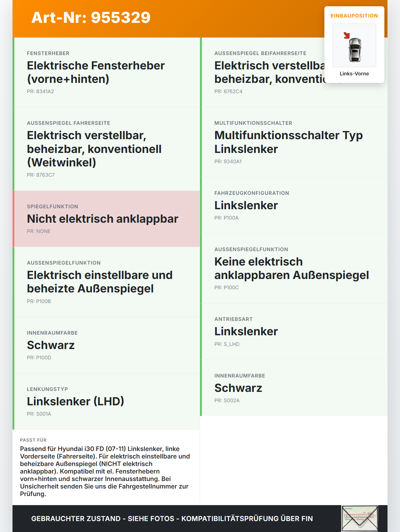Click the Antriebsart Linkslenker entry
The height and width of the screenshot is (532, 400).
(294, 332)
